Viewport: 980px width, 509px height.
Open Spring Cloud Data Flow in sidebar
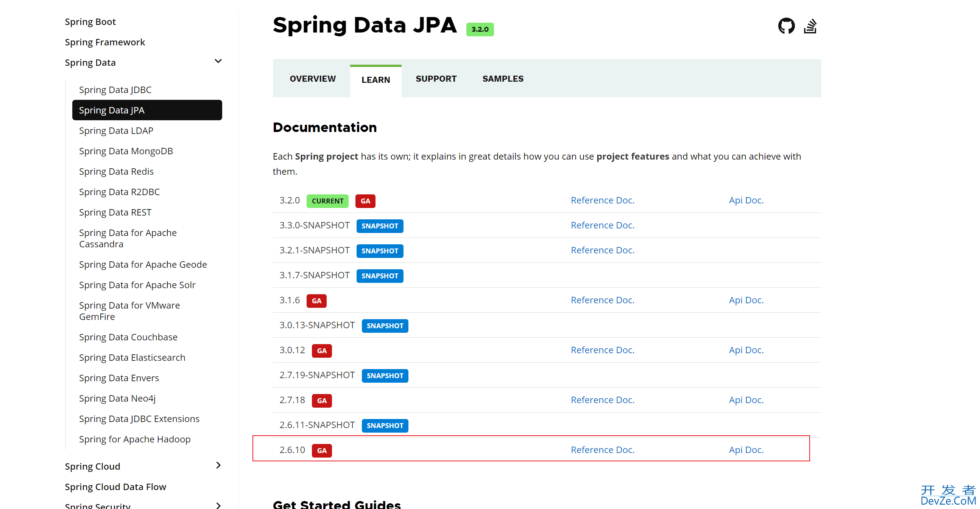click(x=115, y=487)
